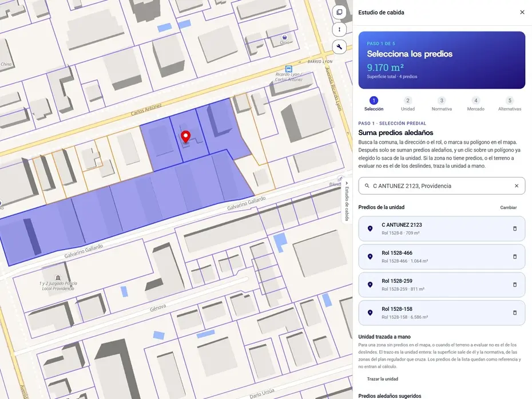
Task: Click the Juzgado Policía Local museum icon
Action: coord(58,278)
